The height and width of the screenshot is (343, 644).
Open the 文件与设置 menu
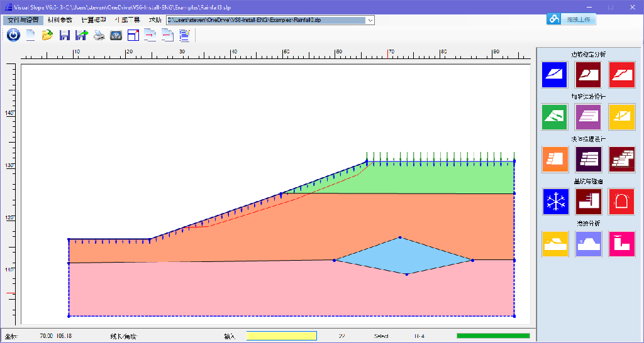tap(23, 20)
